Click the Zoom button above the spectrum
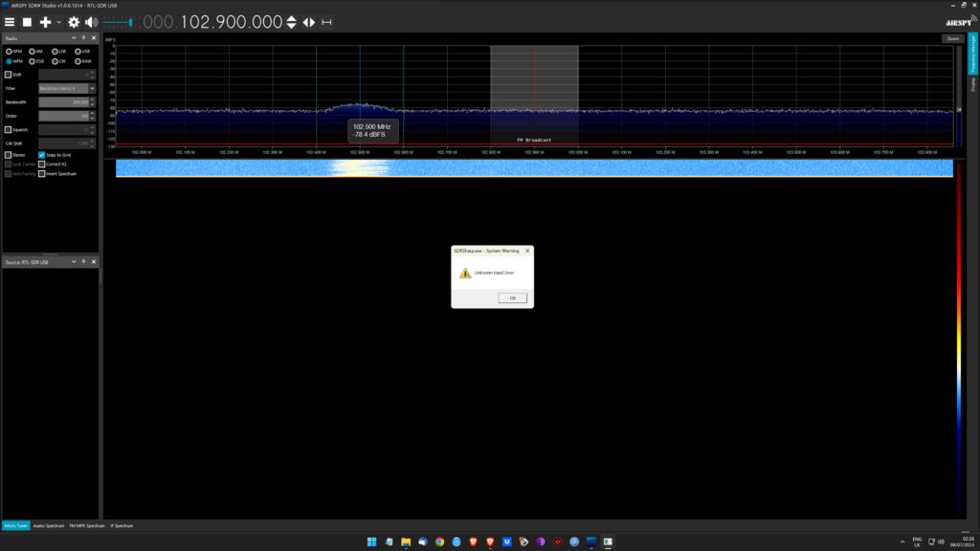The width and height of the screenshot is (980, 551). 952,38
